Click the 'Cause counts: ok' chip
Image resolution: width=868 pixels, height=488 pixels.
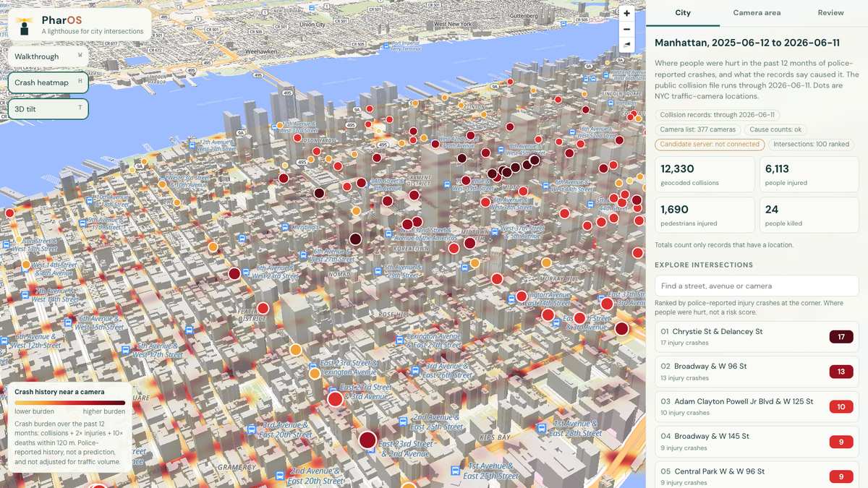pyautogui.click(x=776, y=129)
